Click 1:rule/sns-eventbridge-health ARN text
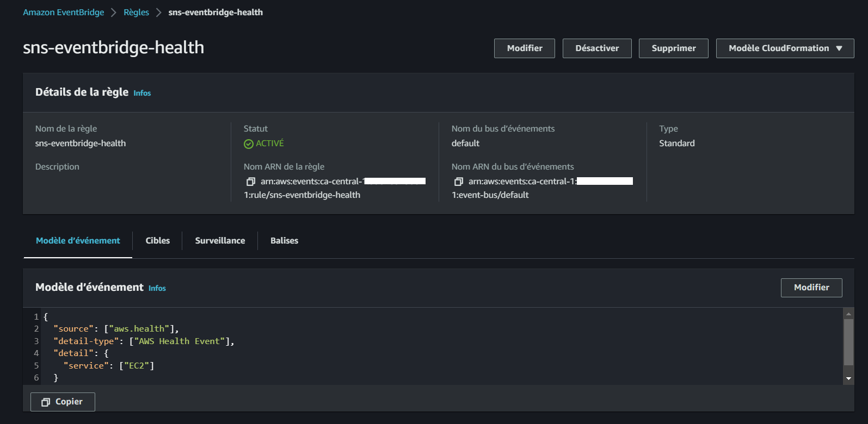The height and width of the screenshot is (424, 868). coord(302,195)
